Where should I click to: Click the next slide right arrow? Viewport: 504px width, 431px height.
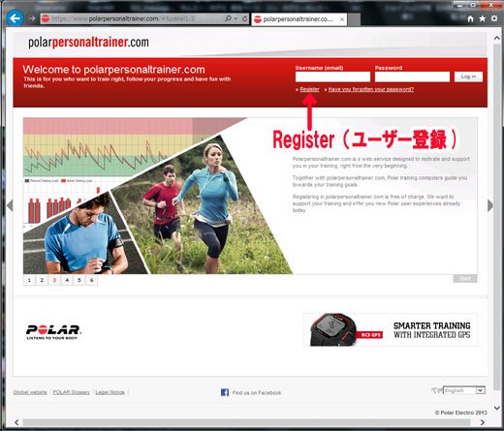coord(490,205)
